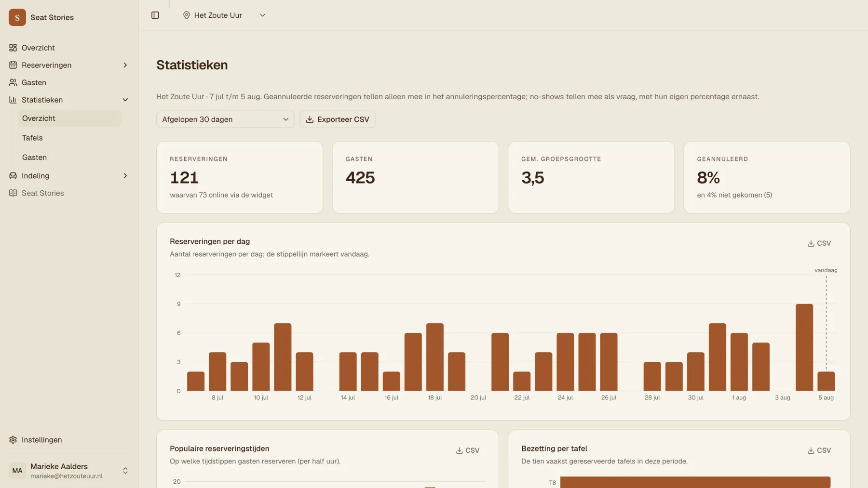Image resolution: width=868 pixels, height=488 pixels.
Task: Click the location pin icon
Action: coord(187,15)
